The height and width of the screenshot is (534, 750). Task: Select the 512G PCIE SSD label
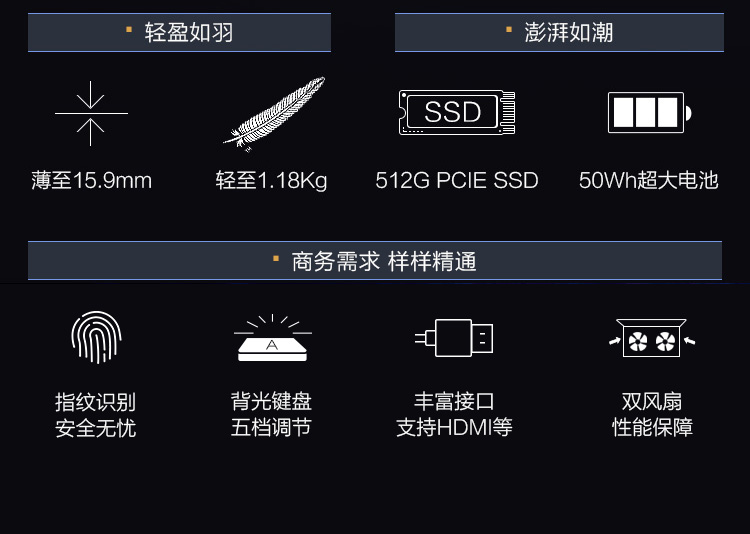[x=457, y=180]
